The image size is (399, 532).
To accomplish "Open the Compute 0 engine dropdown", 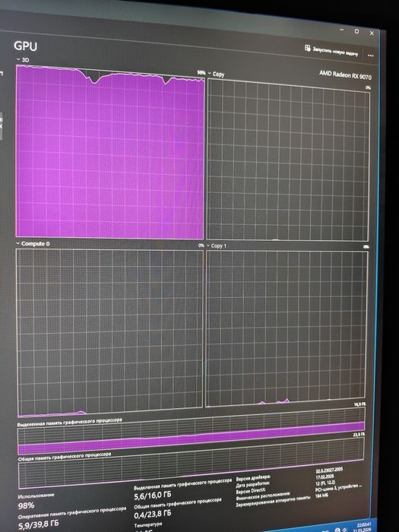I will pos(33,244).
